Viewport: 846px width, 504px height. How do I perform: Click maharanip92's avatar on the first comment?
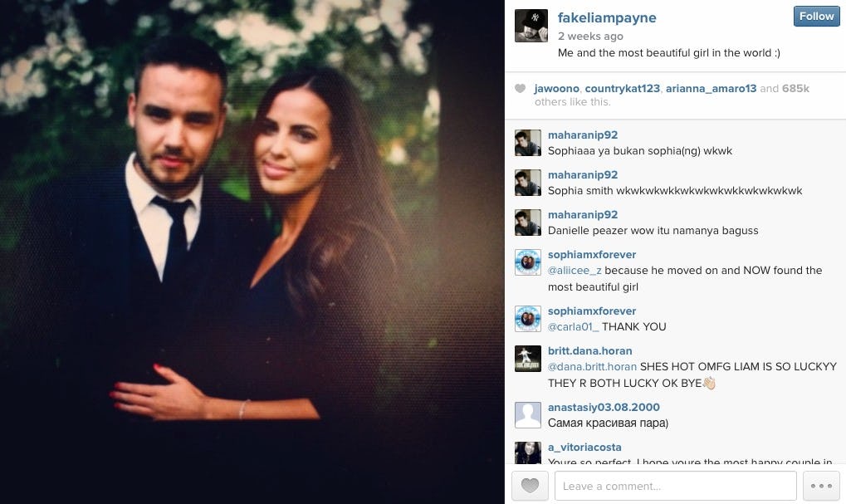point(528,143)
